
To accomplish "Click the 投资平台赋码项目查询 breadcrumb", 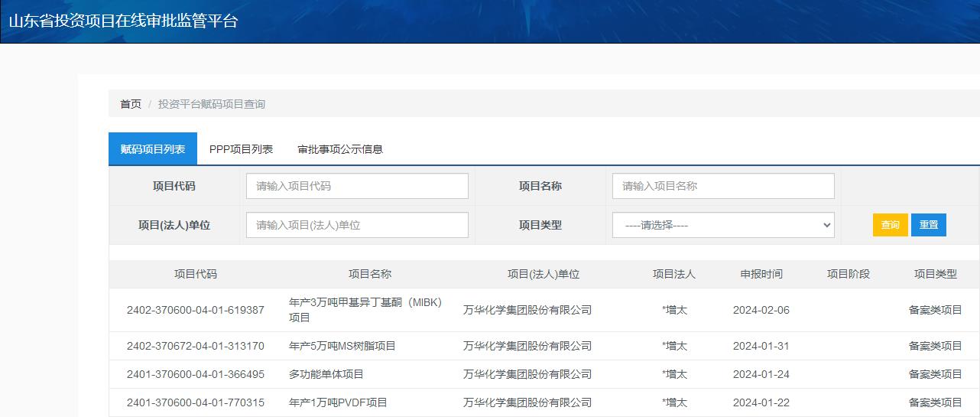I will (212, 104).
